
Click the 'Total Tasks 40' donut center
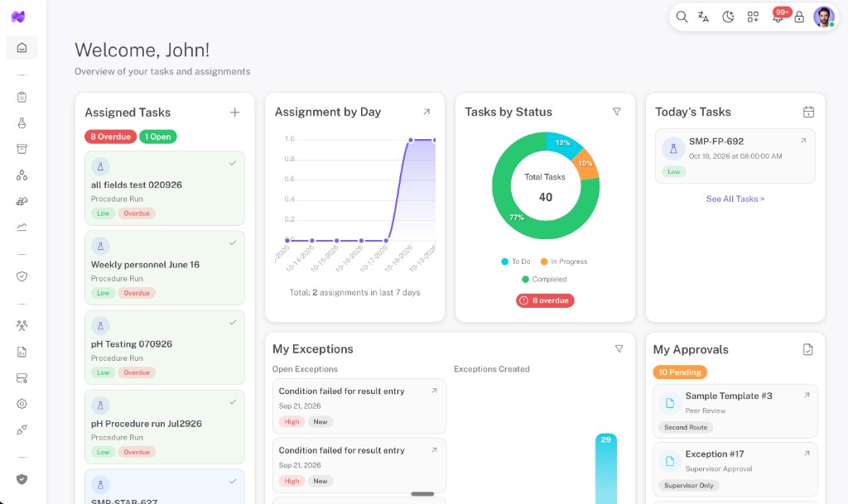[545, 187]
